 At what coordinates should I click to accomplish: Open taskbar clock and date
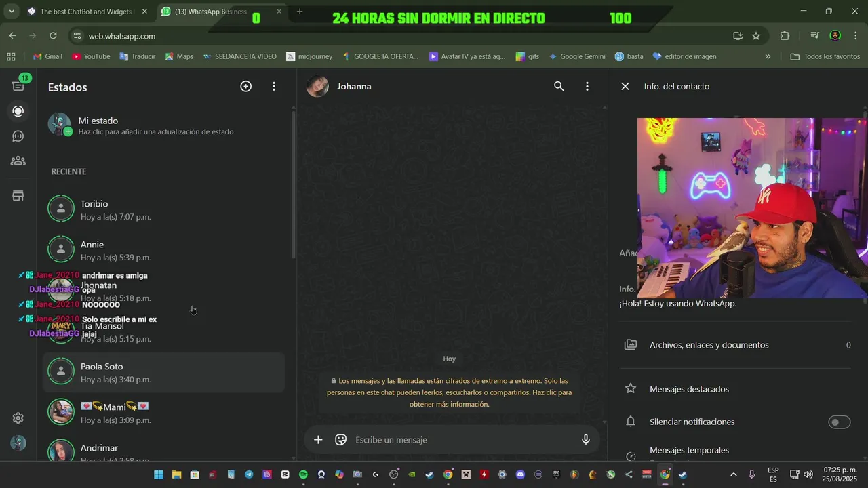pyautogui.click(x=840, y=474)
